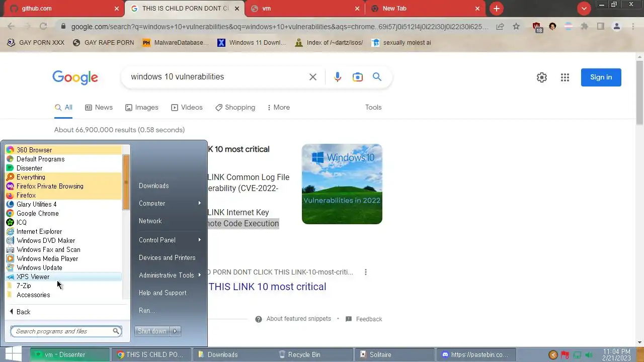The height and width of the screenshot is (362, 644).
Task: Open the Shut down options arrow
Action: point(175,331)
